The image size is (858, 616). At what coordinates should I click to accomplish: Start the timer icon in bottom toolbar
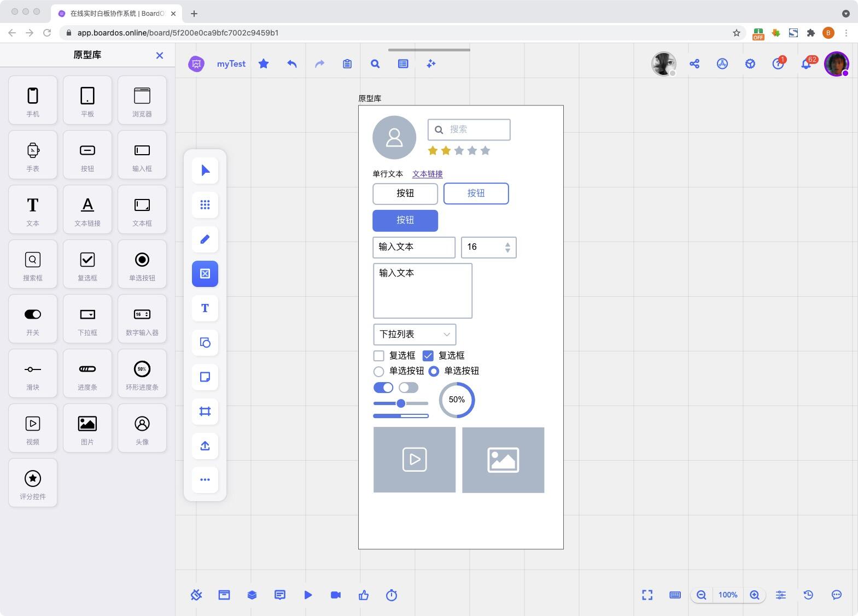click(392, 595)
